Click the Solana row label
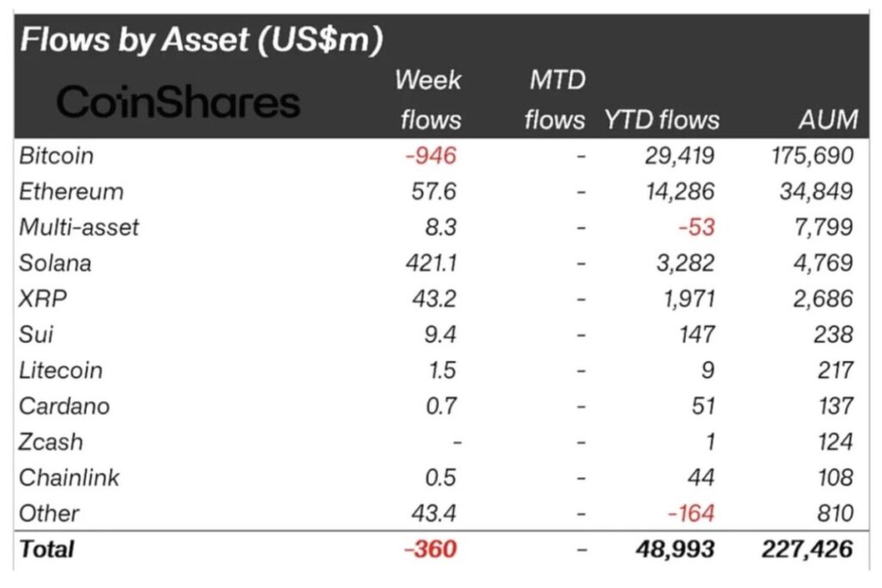 coord(54,263)
